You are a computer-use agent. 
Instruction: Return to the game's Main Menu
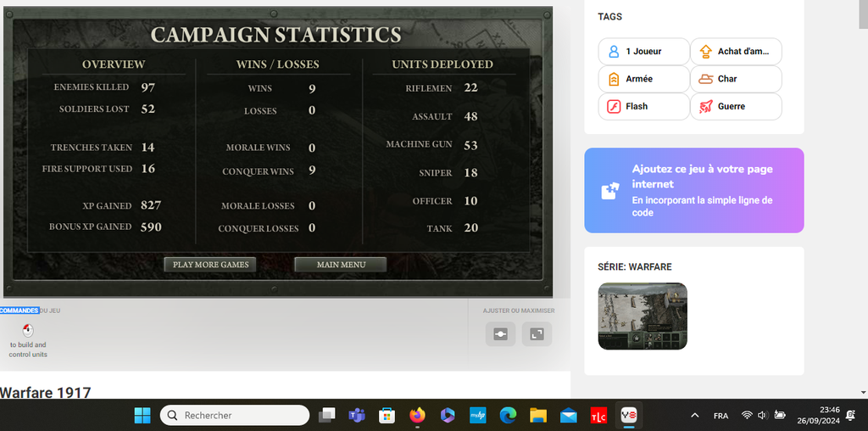[x=341, y=265]
